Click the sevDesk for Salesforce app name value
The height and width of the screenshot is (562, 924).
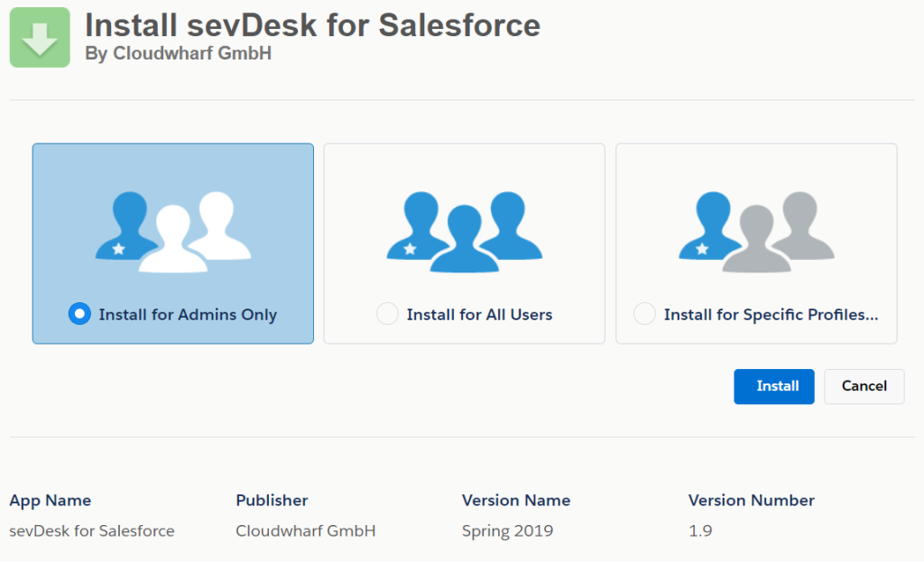click(92, 530)
